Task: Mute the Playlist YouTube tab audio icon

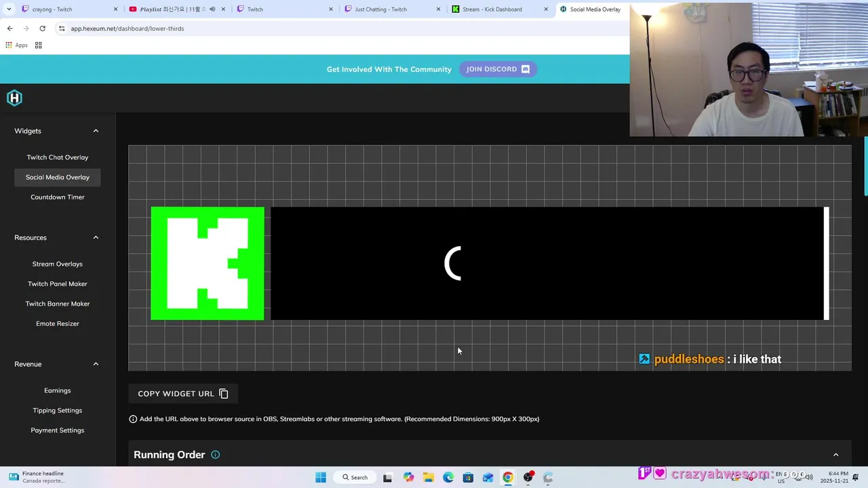Action: 212,9
